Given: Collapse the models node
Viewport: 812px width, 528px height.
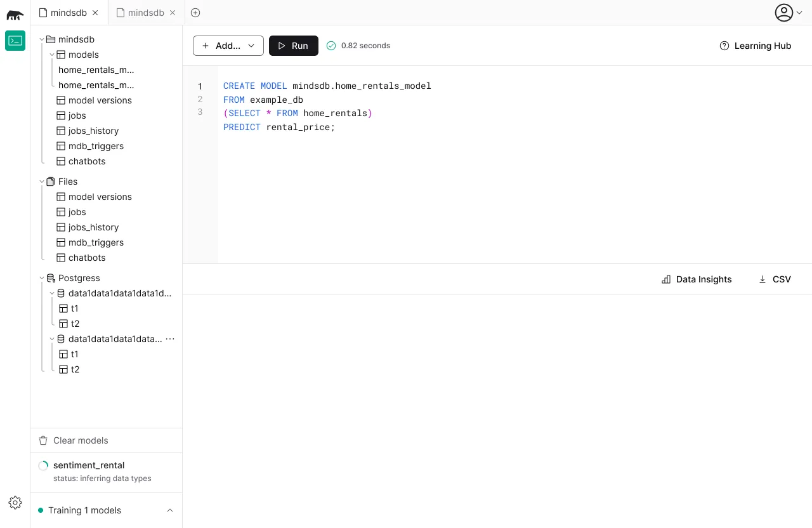Looking at the screenshot, I should click(x=52, y=55).
